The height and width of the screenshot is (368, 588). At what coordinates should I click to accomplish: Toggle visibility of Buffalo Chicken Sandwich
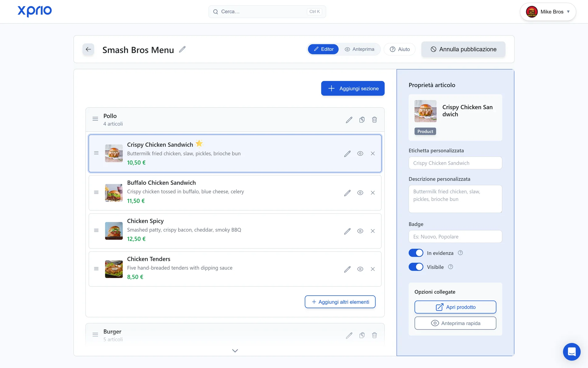pos(360,193)
